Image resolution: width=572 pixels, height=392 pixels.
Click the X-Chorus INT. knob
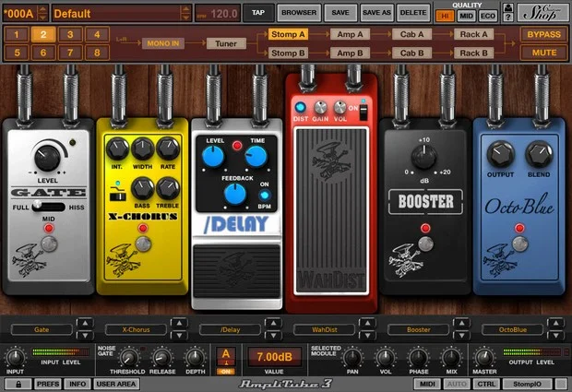point(117,149)
